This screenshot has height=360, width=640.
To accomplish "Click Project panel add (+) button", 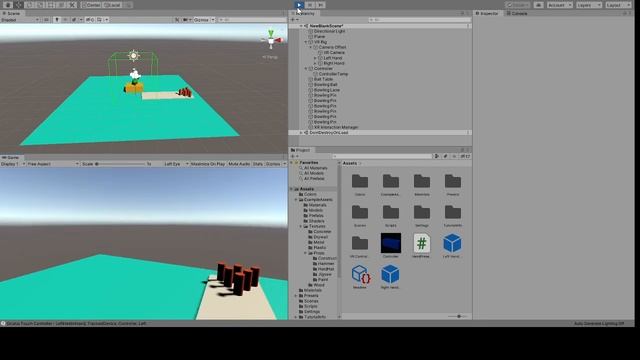I will tap(294, 156).
